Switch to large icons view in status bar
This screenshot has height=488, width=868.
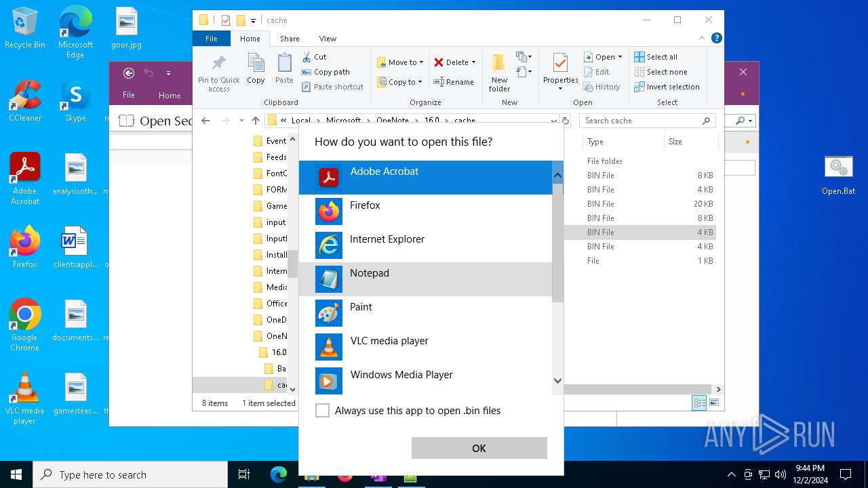[x=713, y=403]
